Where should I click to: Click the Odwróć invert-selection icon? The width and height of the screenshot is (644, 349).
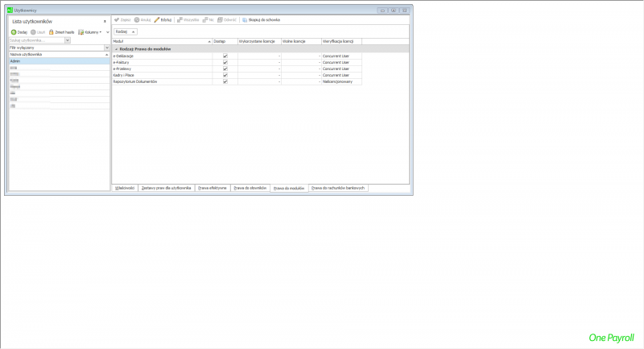point(220,19)
